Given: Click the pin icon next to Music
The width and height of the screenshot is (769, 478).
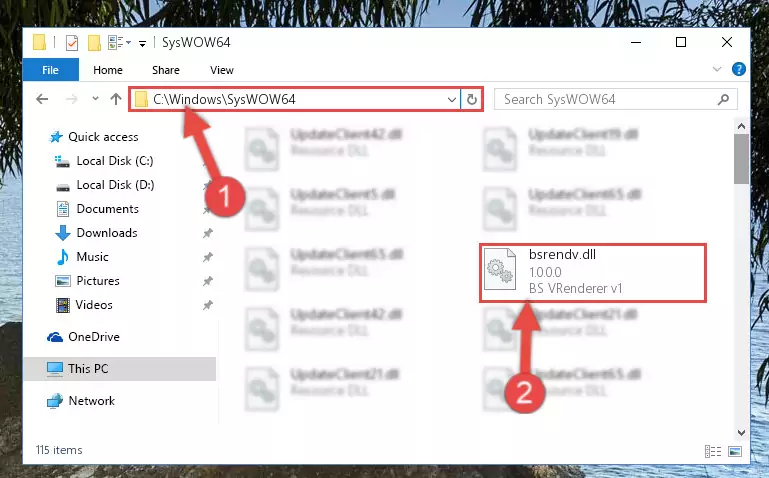Looking at the screenshot, I should point(208,257).
